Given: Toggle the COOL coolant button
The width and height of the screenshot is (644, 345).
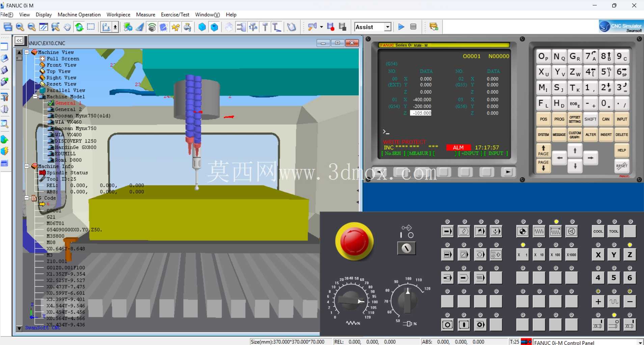Looking at the screenshot, I should tap(598, 231).
